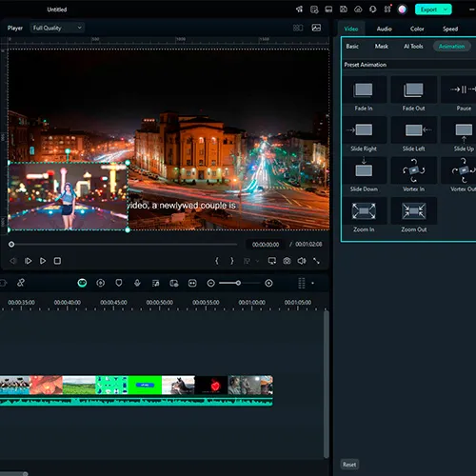Image resolution: width=476 pixels, height=476 pixels.
Task: Click the snapshot image icon in player header
Action: click(x=316, y=28)
